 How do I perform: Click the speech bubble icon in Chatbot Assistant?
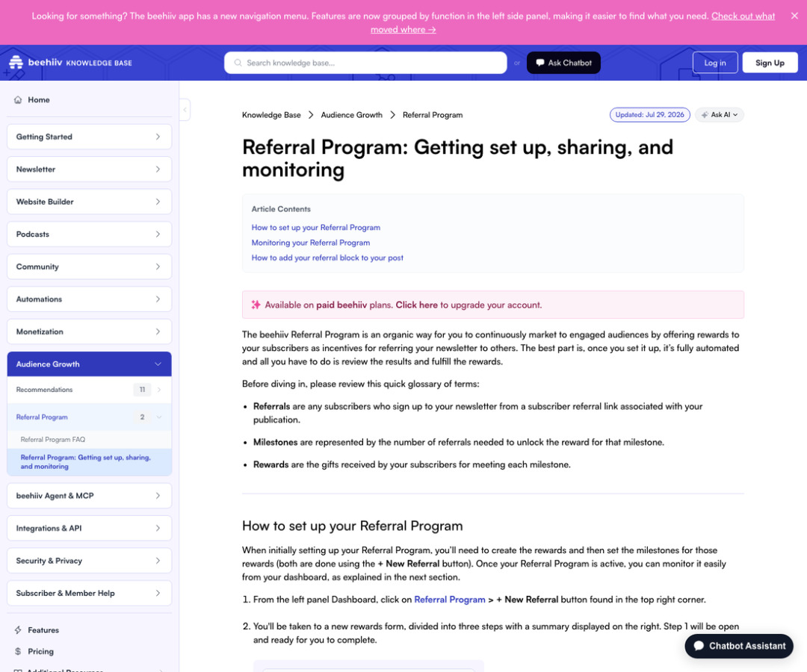[699, 646]
